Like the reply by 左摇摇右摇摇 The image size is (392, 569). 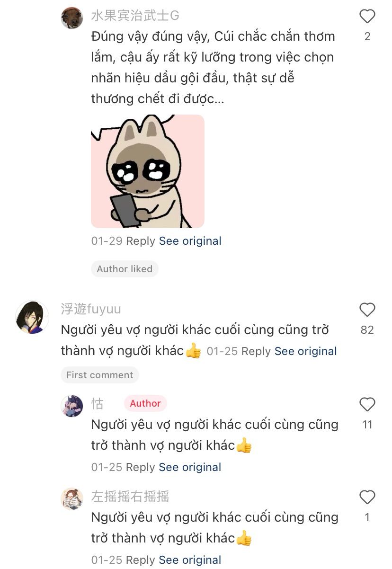367,497
